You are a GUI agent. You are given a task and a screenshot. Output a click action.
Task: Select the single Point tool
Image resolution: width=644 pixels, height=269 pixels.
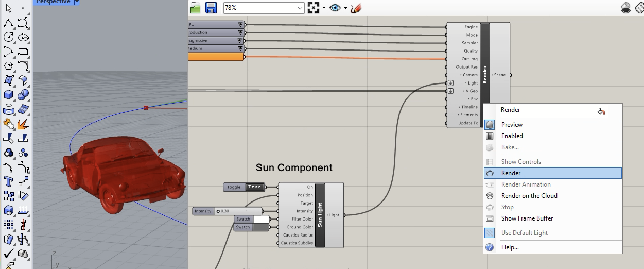click(23, 8)
